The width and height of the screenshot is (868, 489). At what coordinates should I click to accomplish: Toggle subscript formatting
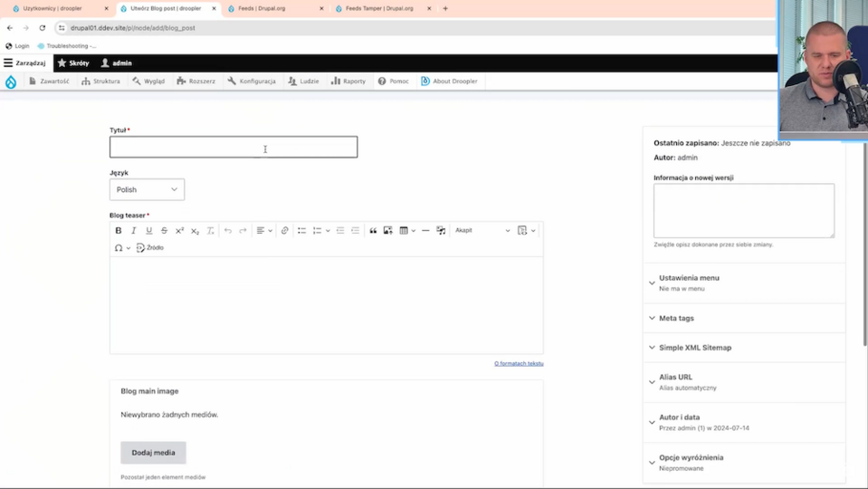195,230
